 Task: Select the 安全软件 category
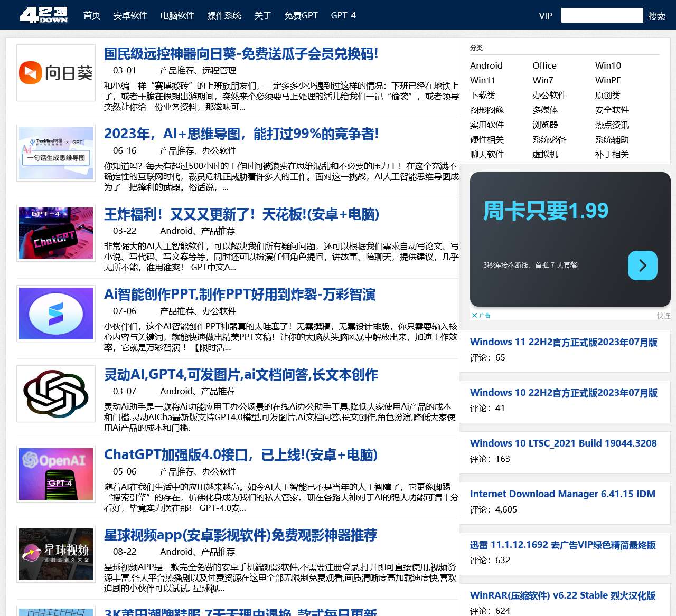point(612,110)
